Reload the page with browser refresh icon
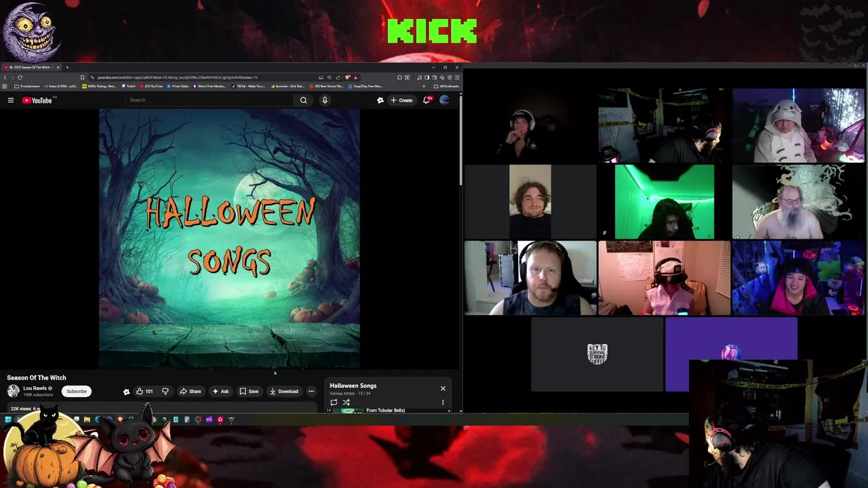The image size is (868, 488). pos(20,77)
